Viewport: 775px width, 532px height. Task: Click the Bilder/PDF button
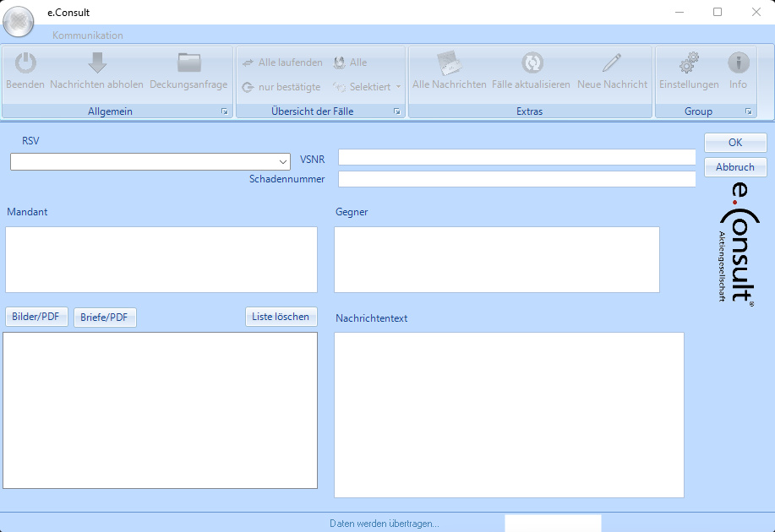36,317
